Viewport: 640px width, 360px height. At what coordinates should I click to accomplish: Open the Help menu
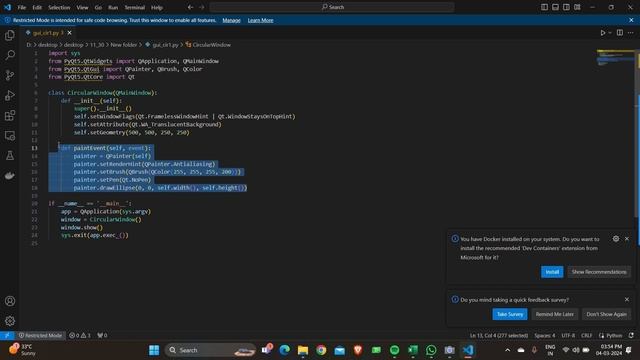pos(157,7)
